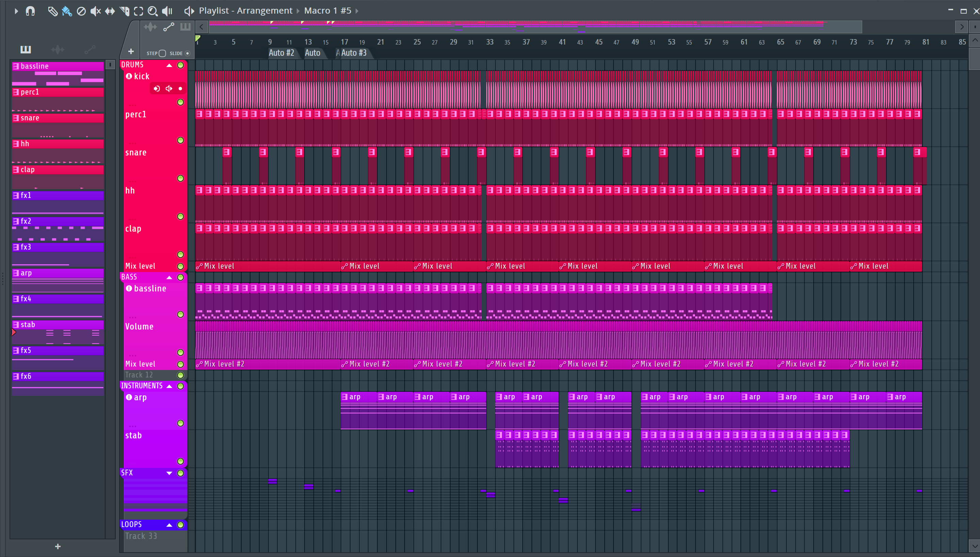
Task: Activate the Zoom magnifier tool
Action: [x=153, y=11]
